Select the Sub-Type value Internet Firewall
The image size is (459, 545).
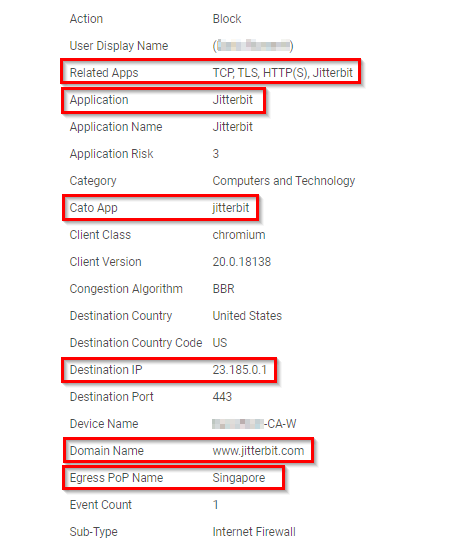(x=254, y=532)
